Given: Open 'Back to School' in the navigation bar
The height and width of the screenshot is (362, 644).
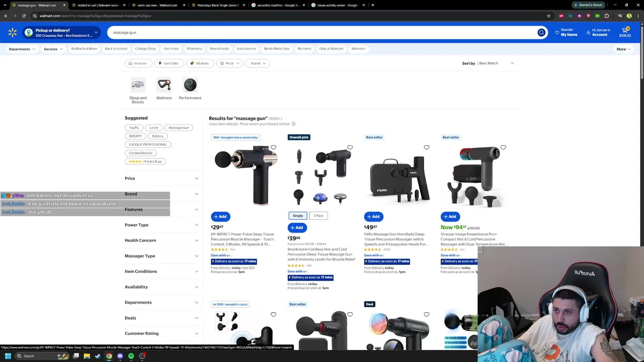Looking at the screenshot, I should pos(116,49).
